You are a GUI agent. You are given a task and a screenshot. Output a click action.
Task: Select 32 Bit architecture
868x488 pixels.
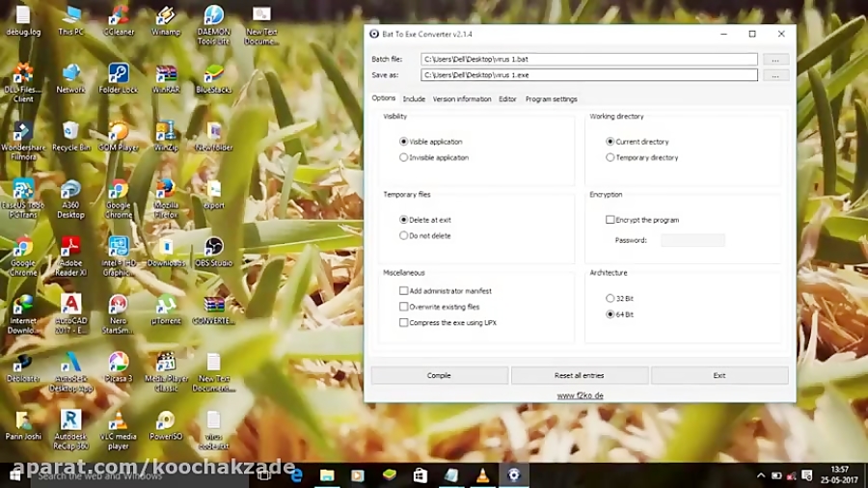tap(619, 298)
